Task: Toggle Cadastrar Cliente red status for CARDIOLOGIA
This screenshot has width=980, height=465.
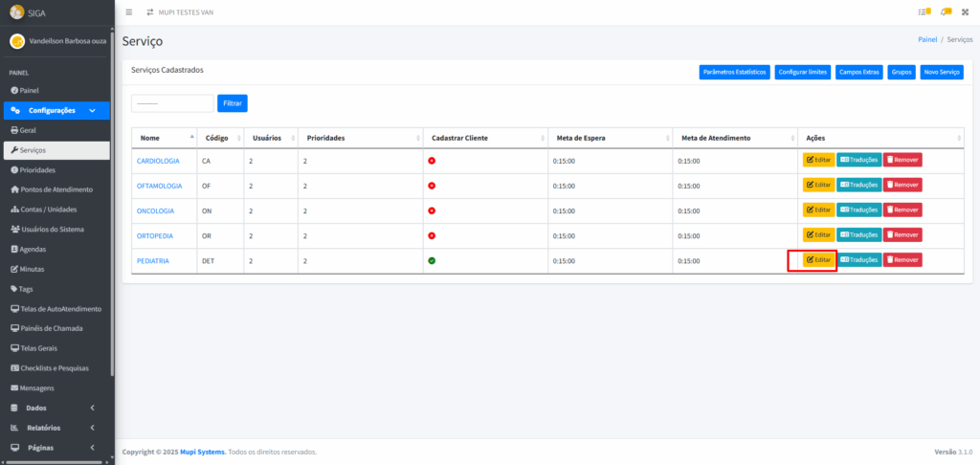Action: click(x=432, y=161)
